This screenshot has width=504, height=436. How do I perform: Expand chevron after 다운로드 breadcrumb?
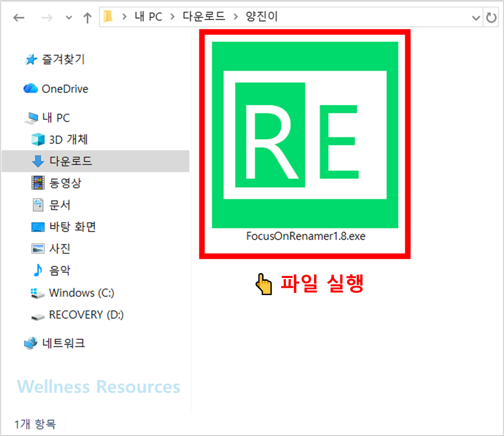pyautogui.click(x=236, y=16)
